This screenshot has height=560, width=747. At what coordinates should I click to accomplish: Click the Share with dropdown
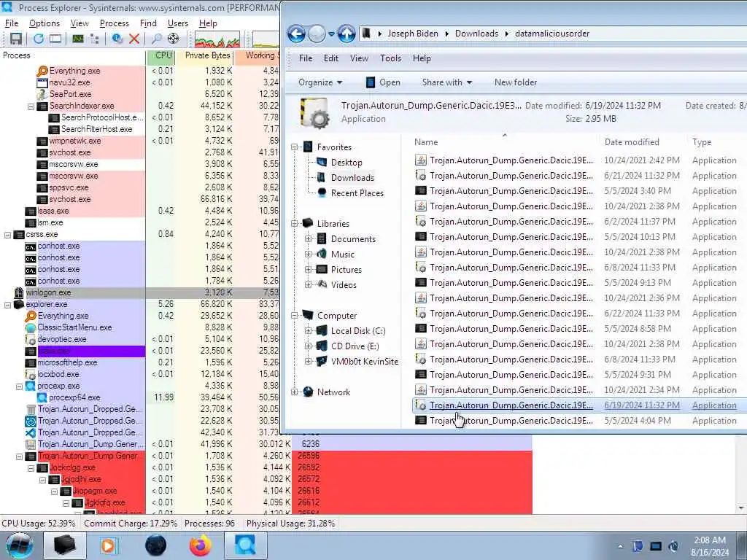(447, 82)
